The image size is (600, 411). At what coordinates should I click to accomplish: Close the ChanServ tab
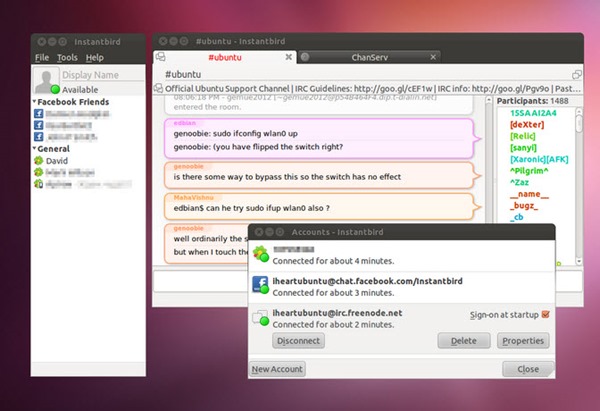tap(433, 57)
